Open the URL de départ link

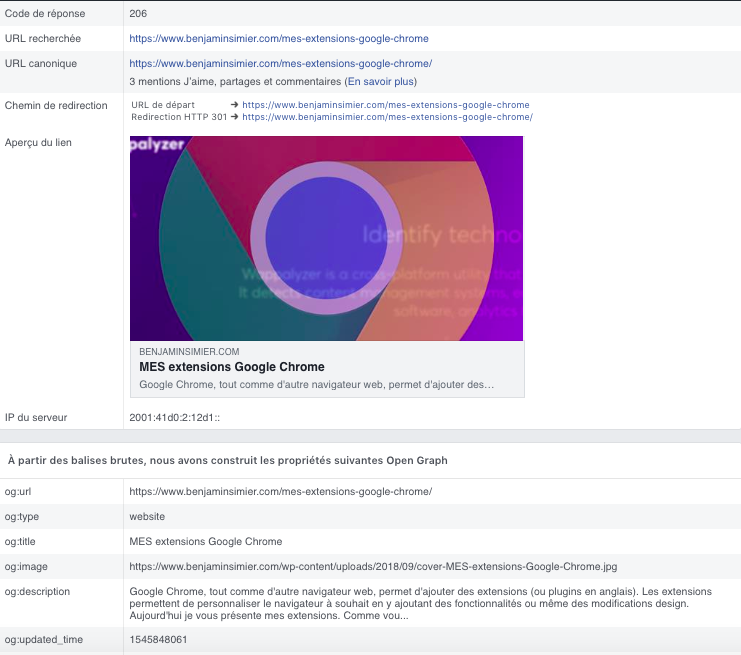(386, 105)
